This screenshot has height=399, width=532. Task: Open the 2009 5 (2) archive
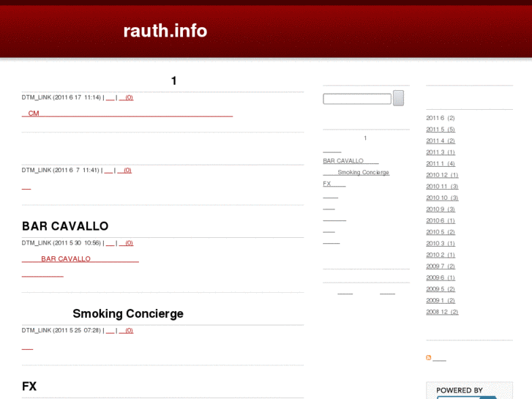(441, 289)
